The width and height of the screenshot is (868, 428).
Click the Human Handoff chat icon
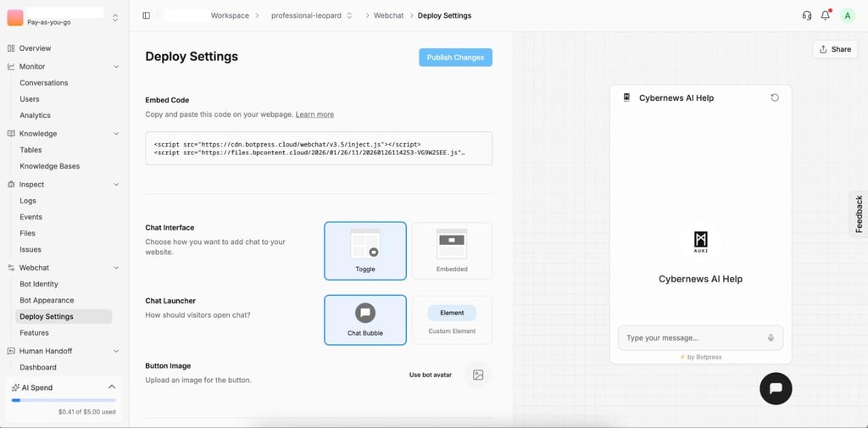[11, 351]
